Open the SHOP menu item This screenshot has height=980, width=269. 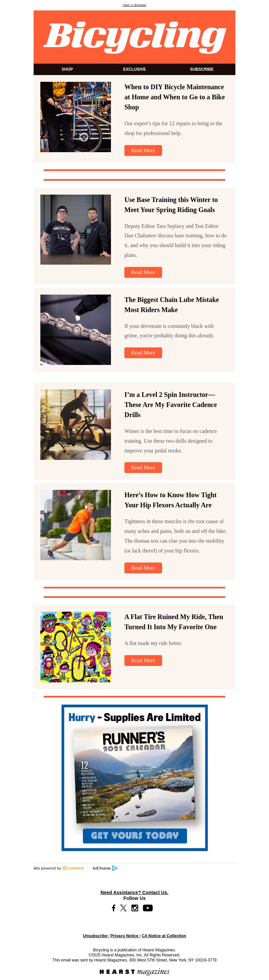pyautogui.click(x=67, y=69)
